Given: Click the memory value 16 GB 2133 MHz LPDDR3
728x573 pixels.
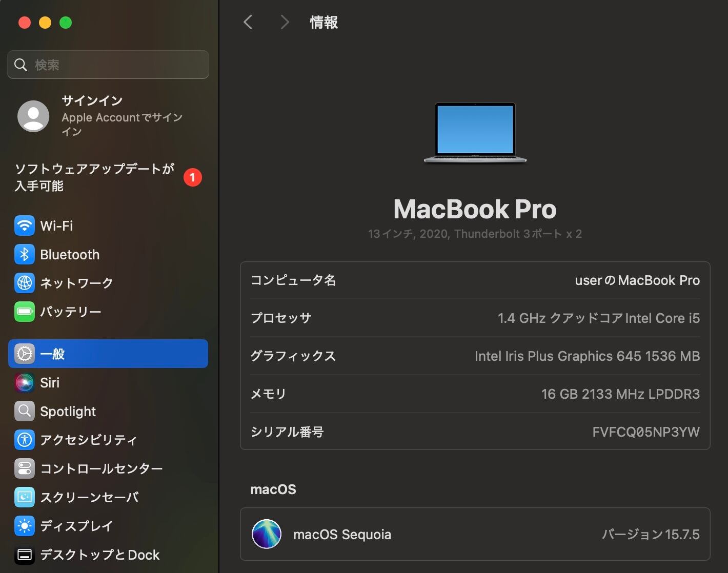Looking at the screenshot, I should click(x=620, y=394).
